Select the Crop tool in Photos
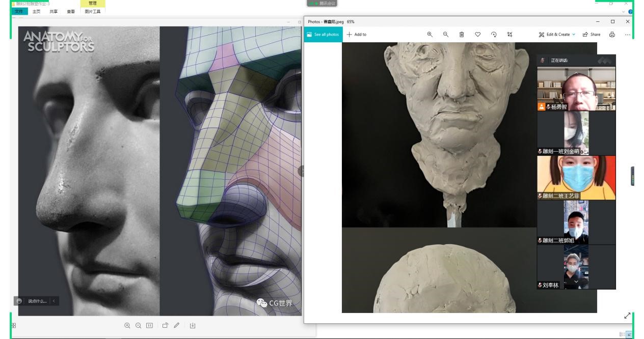Viewport: 644px width, 339px height. (x=509, y=35)
